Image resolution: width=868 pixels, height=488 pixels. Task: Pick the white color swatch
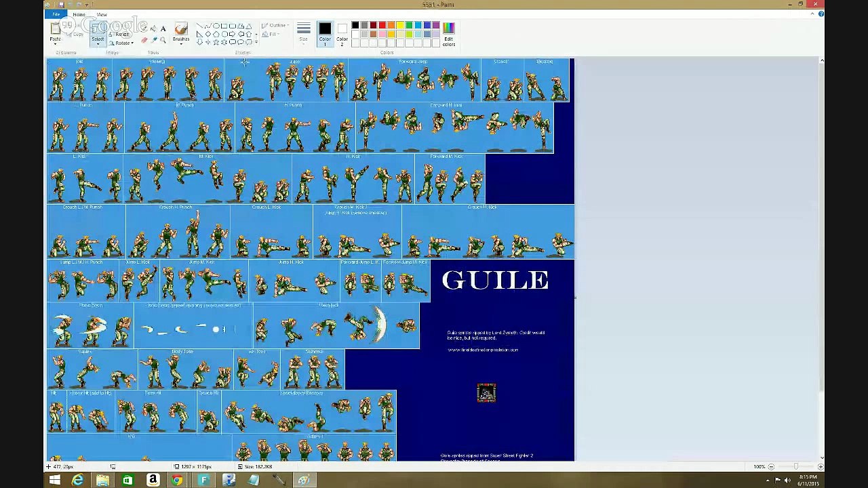click(355, 34)
